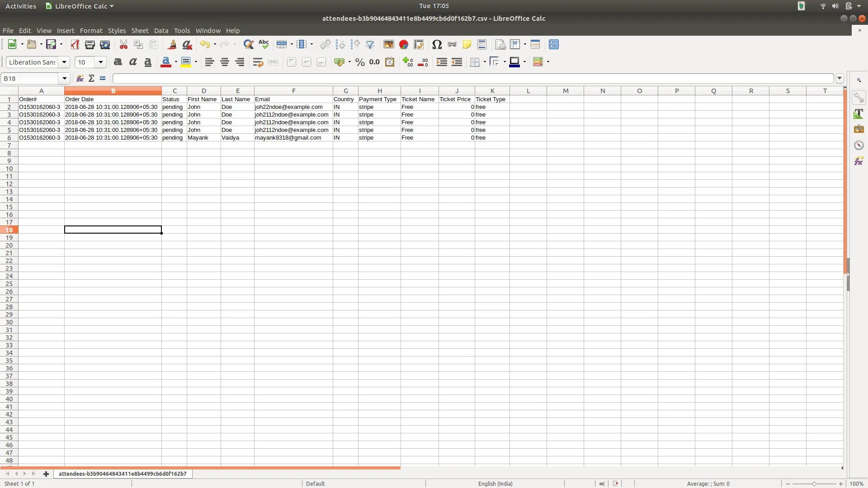
Task: Expand the font name dropdown
Action: (x=64, y=62)
